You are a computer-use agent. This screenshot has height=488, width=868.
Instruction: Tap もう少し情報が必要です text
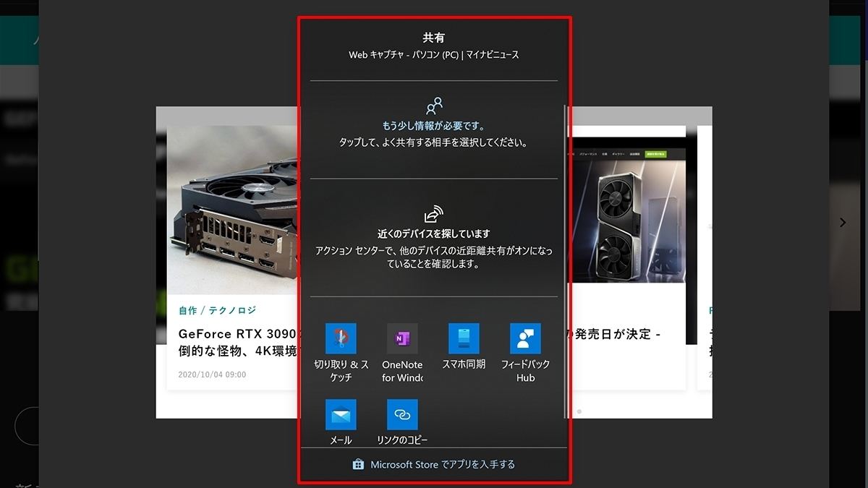434,126
